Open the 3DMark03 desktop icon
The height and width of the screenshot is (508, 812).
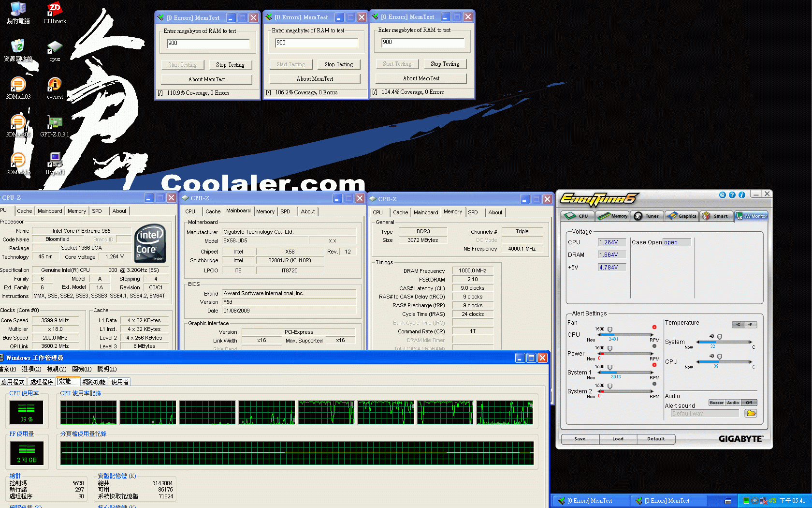(x=18, y=88)
